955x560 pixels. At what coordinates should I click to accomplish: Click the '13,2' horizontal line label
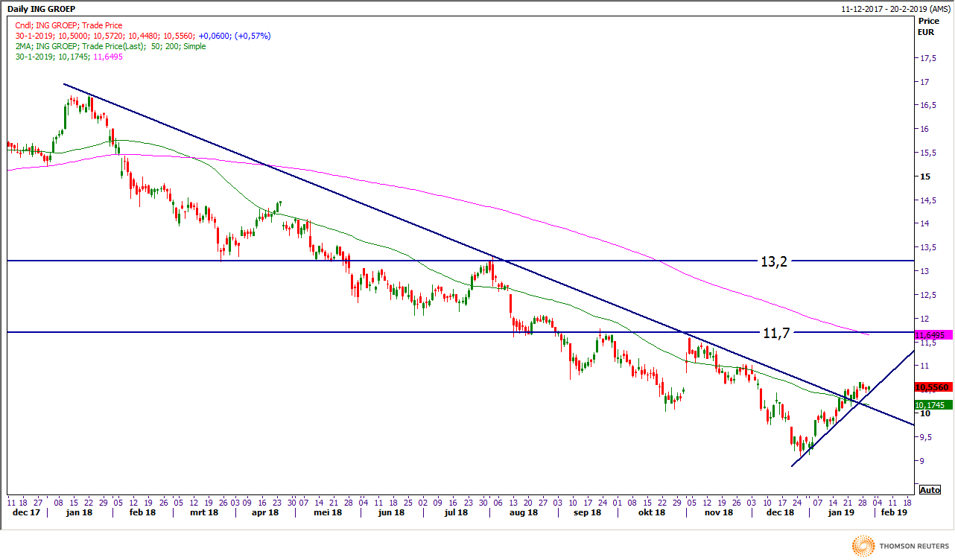773,261
